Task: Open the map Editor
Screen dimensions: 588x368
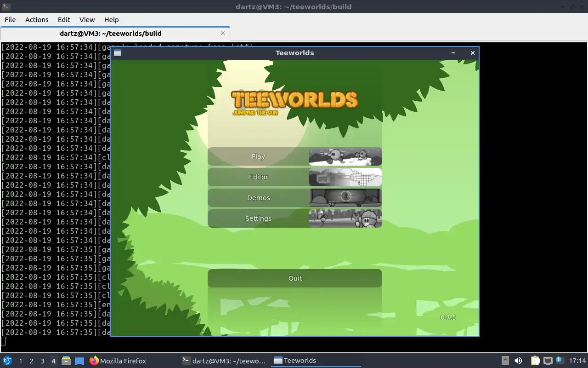Action: (x=258, y=177)
